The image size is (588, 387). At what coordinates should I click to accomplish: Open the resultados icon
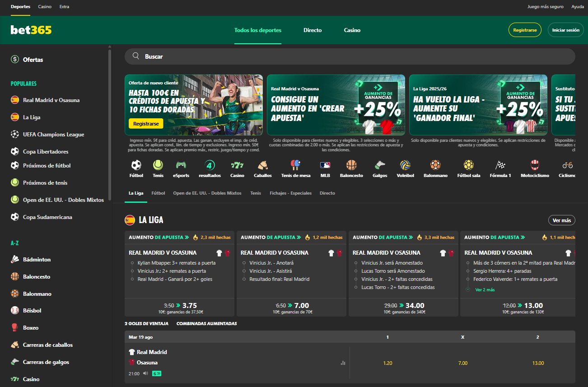pos(210,169)
